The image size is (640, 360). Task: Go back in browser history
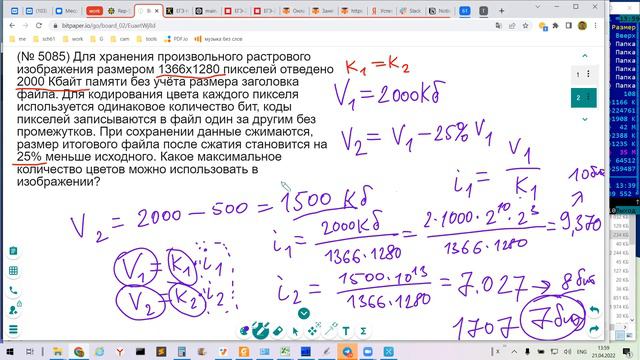coord(12,25)
